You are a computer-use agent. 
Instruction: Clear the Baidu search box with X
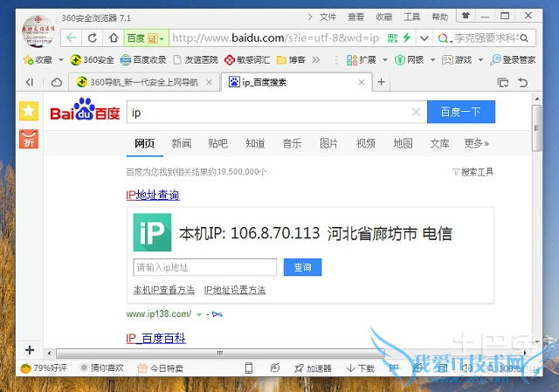pos(416,112)
